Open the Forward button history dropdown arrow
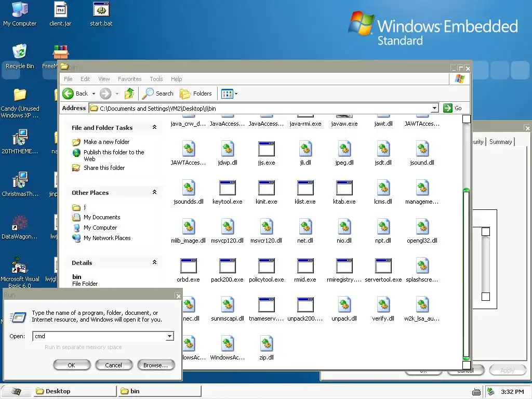The height and width of the screenshot is (399, 532). pos(117,94)
